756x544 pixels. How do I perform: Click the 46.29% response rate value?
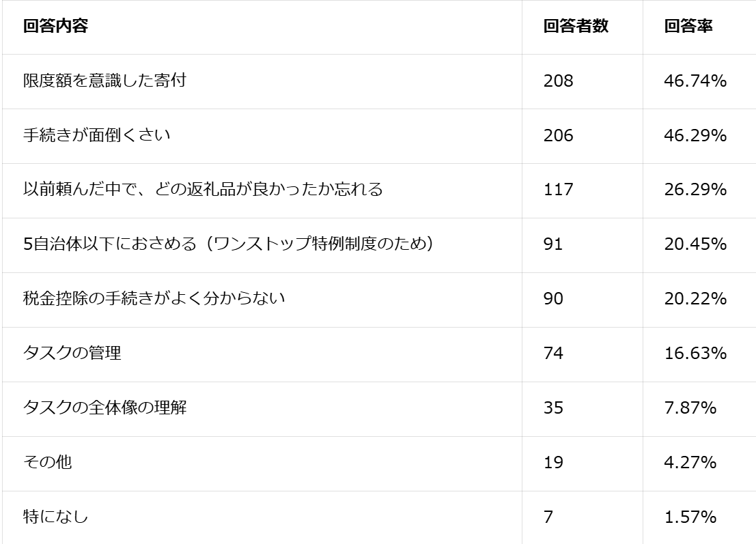695,135
